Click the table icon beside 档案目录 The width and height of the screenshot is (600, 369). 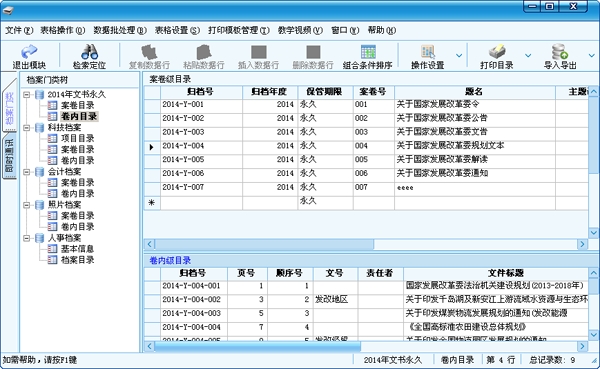click(52, 260)
